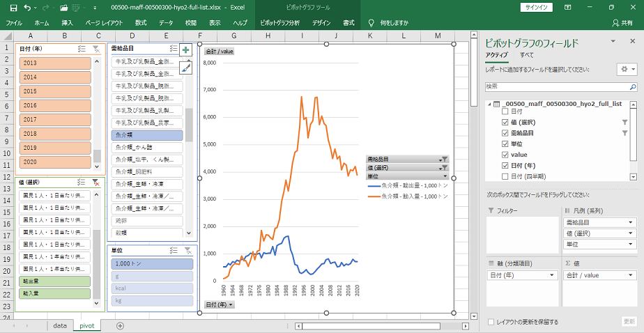Toggle multi-select on 日付 (年) slicer
This screenshot has height=333, width=644.
point(82,49)
